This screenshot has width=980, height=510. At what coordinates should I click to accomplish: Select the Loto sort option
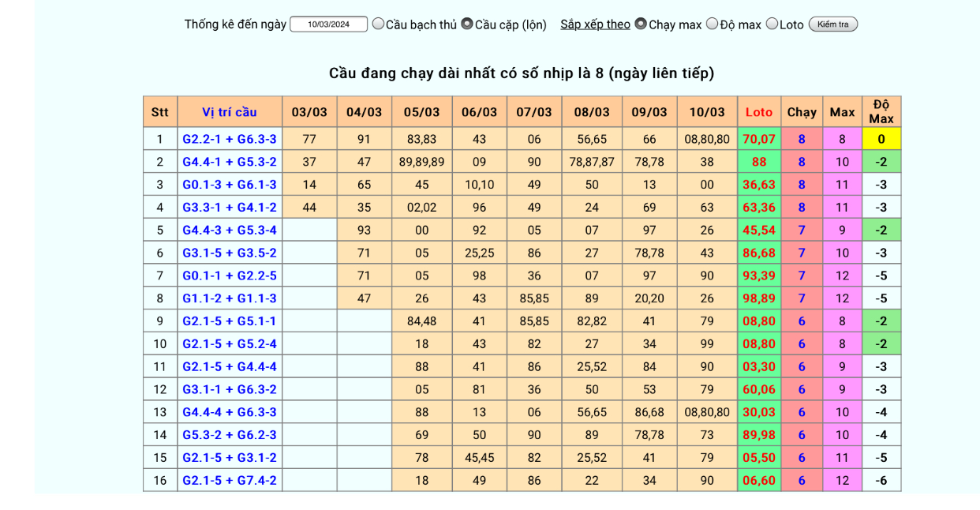[x=772, y=24]
